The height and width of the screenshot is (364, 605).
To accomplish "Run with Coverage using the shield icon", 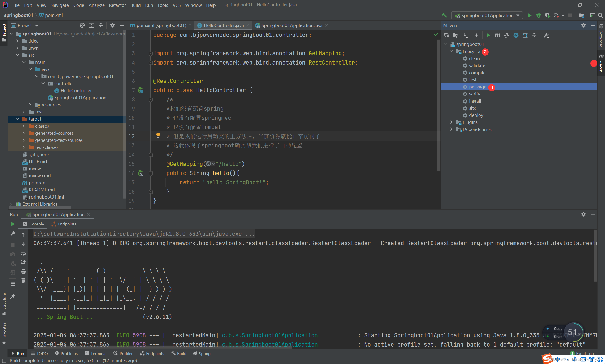I will click(547, 15).
